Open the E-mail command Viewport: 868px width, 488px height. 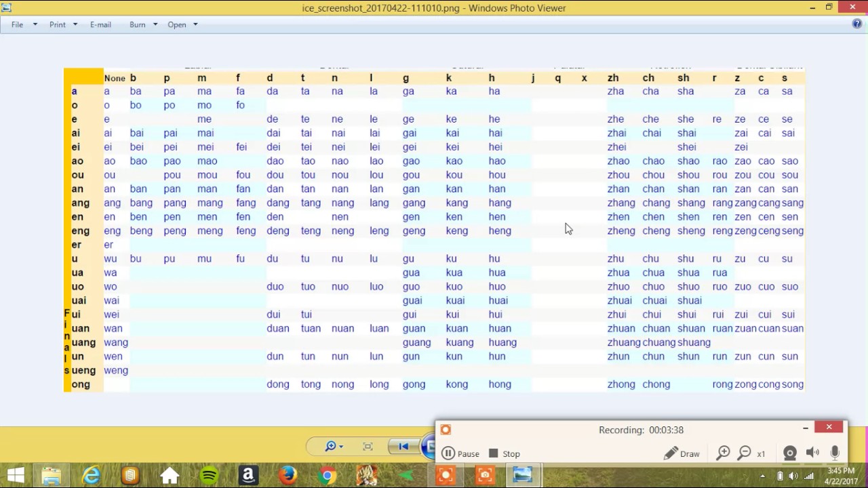click(x=100, y=24)
